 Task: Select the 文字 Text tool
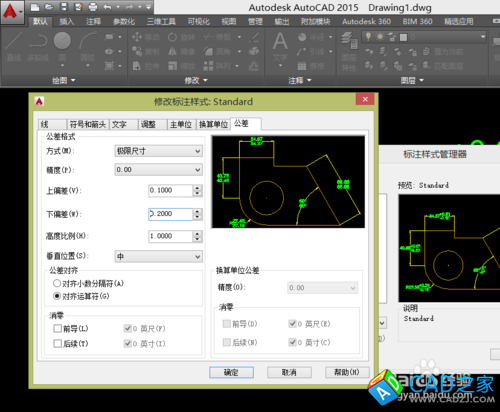tap(280, 47)
